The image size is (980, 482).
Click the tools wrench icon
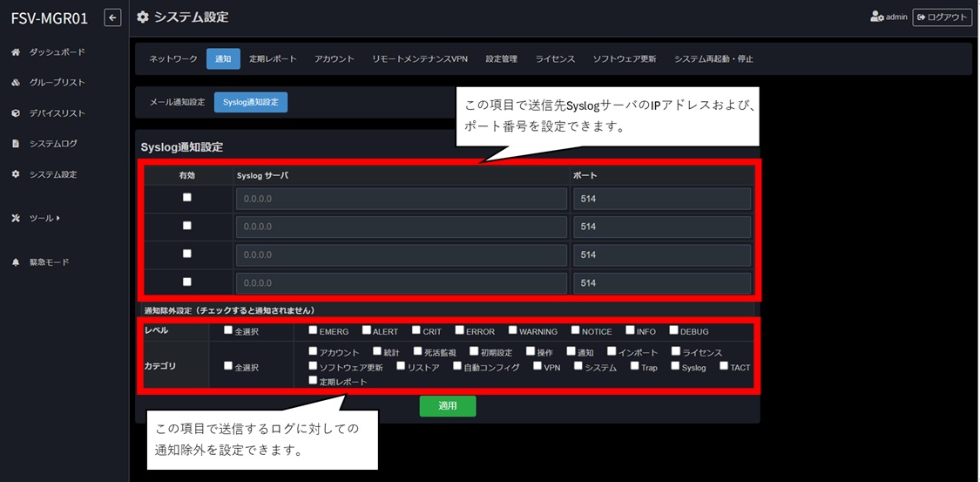(17, 218)
